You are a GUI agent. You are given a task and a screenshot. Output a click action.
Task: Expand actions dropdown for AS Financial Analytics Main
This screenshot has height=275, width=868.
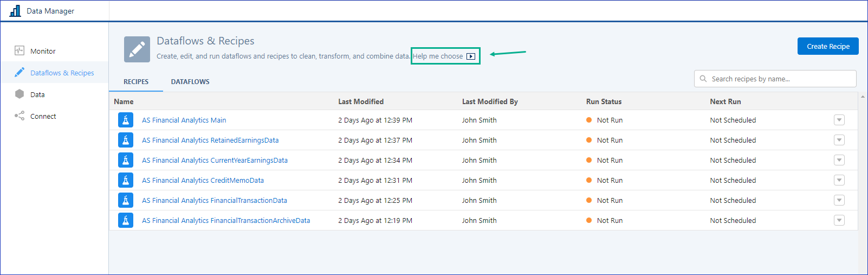click(x=839, y=120)
